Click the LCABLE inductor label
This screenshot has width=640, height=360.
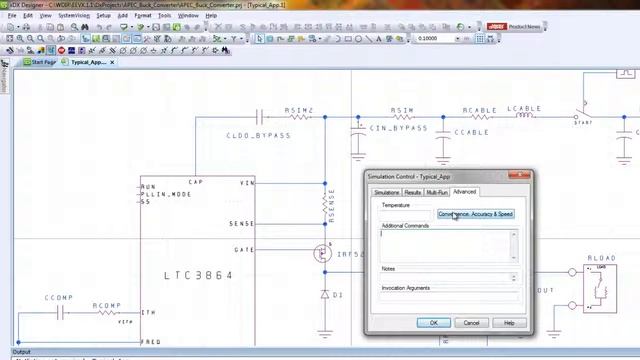coord(524,109)
